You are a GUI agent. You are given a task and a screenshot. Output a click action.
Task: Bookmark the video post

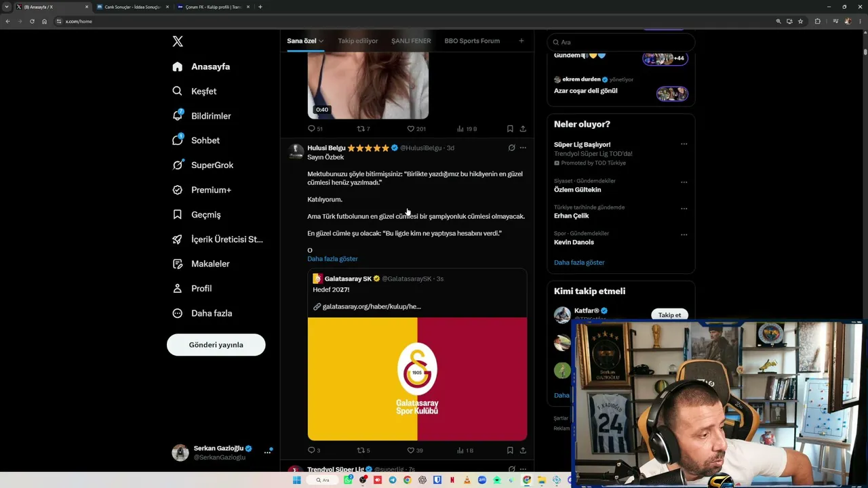point(510,129)
